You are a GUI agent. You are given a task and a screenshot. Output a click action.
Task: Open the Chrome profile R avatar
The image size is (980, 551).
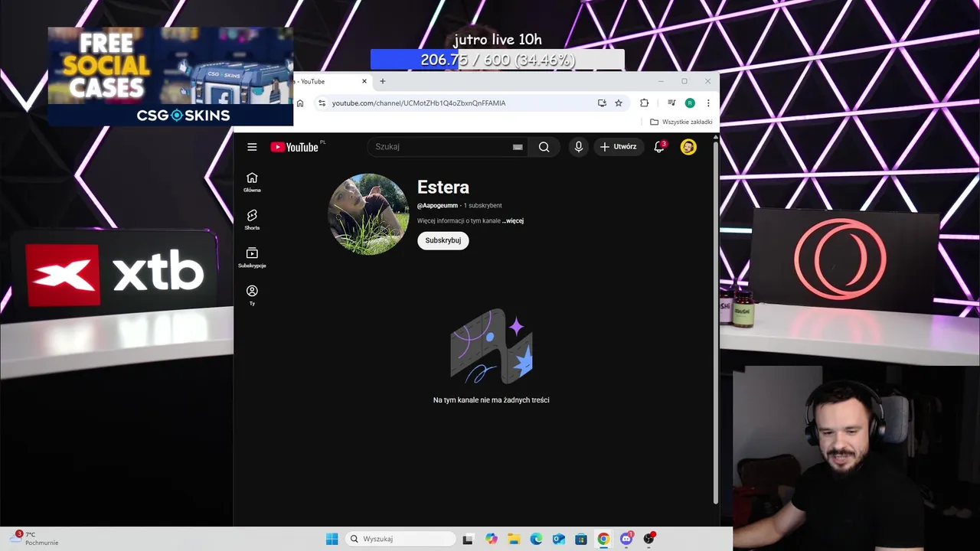click(x=690, y=103)
